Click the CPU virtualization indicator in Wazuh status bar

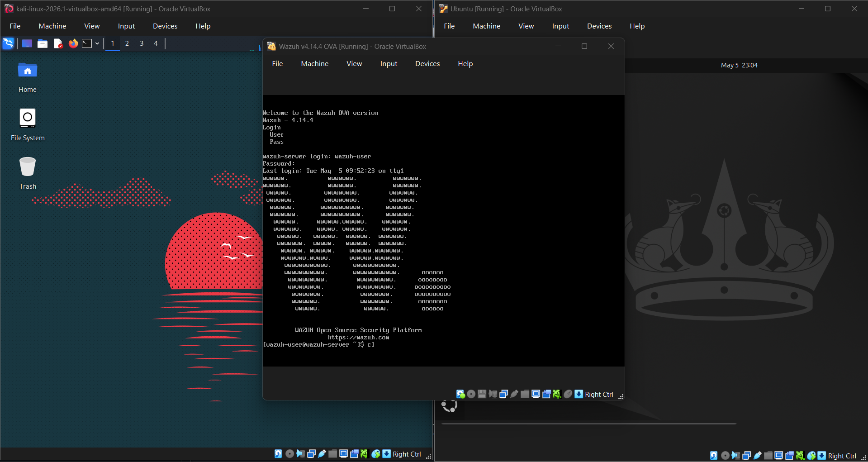557,394
